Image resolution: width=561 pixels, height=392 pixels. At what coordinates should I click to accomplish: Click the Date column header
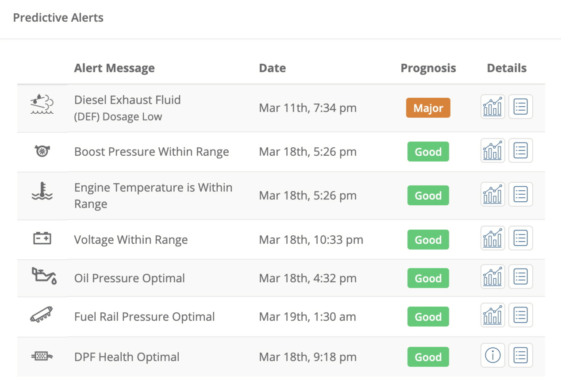click(x=273, y=68)
